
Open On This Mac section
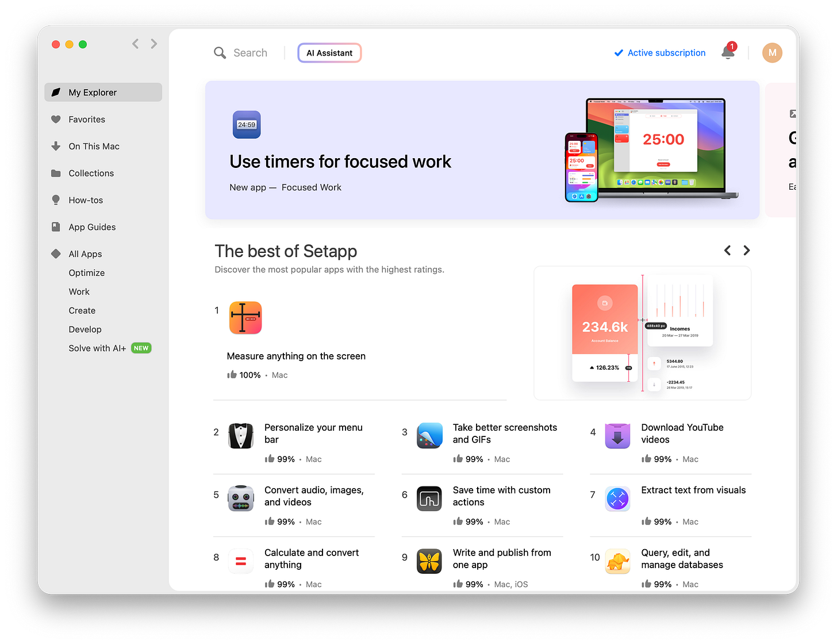(94, 146)
